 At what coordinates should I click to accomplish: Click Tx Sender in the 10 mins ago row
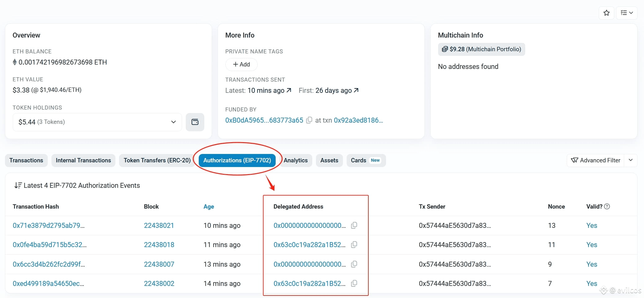(455, 225)
